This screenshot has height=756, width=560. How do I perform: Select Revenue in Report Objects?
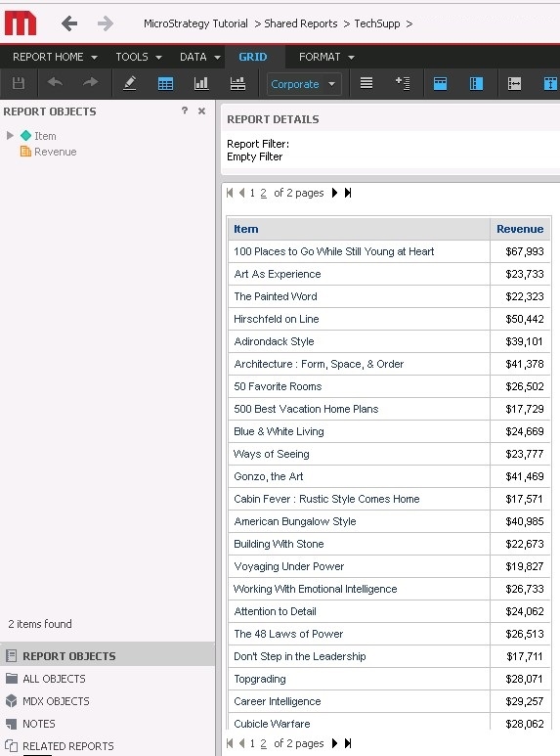point(56,152)
